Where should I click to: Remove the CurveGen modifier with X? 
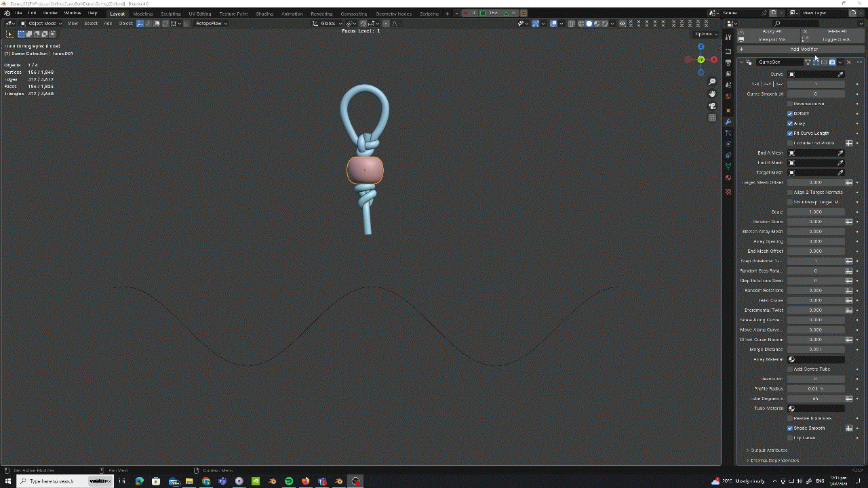(848, 62)
